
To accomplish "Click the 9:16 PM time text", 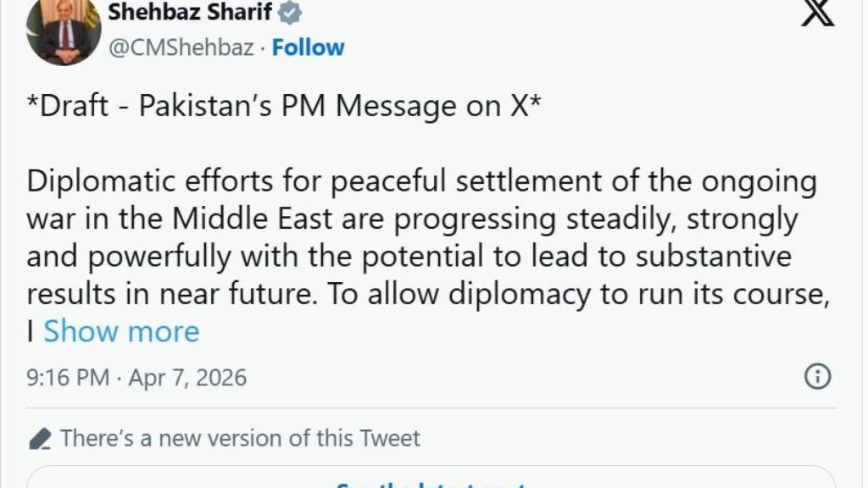I will coord(68,377).
